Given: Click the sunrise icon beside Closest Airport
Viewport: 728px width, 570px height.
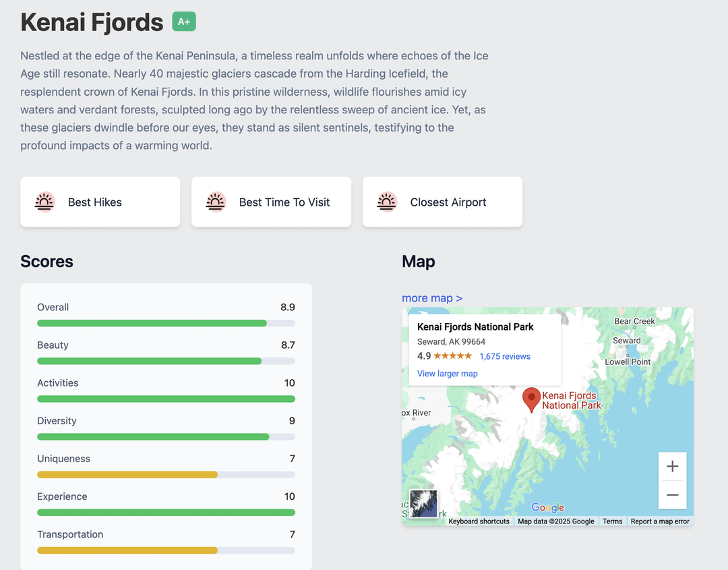Looking at the screenshot, I should click(387, 202).
